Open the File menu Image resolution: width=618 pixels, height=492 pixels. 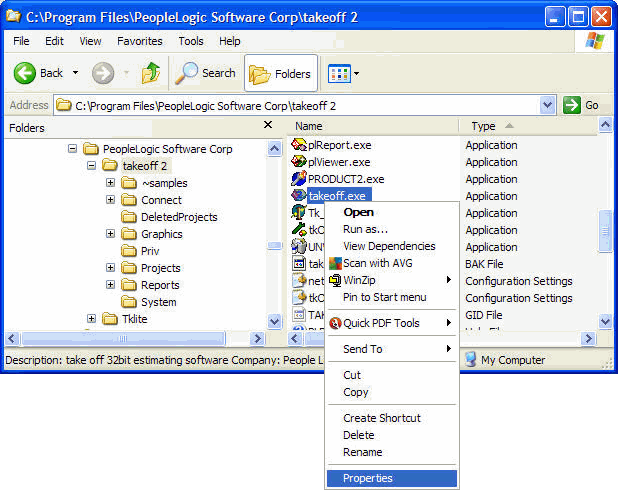21,41
